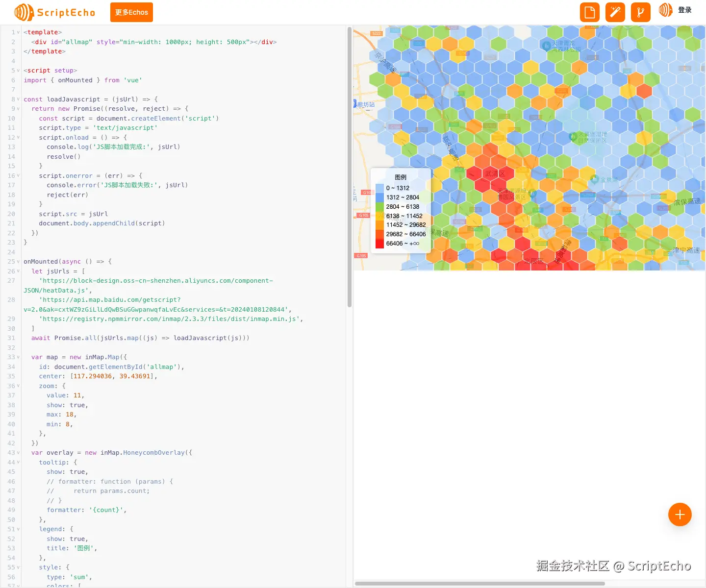The height and width of the screenshot is (588, 706).
Task: Click the ScriptEcho logo icon
Action: coord(24,12)
